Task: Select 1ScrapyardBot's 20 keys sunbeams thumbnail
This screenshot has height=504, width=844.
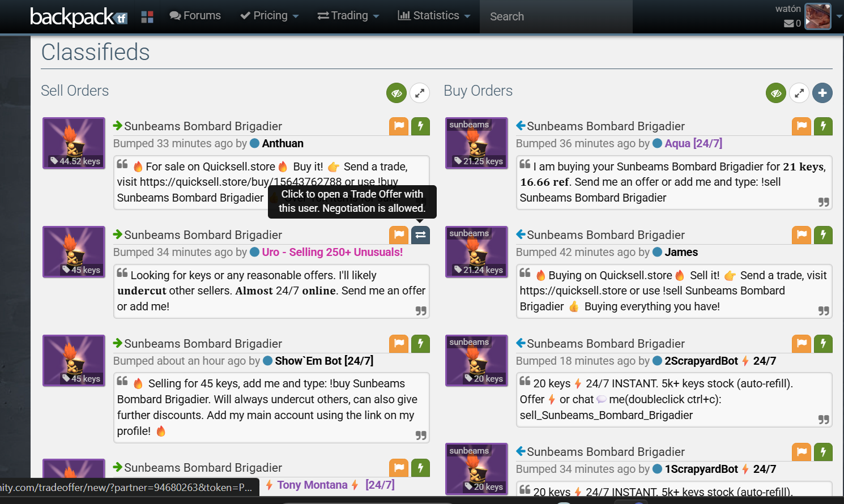Action: 476,468
